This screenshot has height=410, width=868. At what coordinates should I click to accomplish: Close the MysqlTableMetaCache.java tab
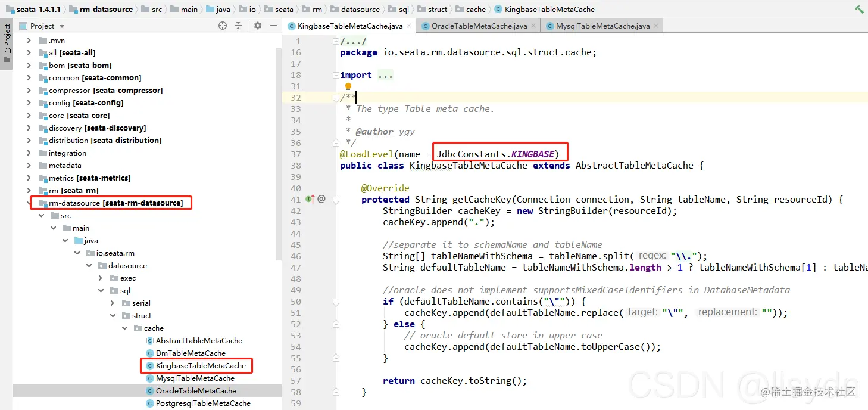655,26
